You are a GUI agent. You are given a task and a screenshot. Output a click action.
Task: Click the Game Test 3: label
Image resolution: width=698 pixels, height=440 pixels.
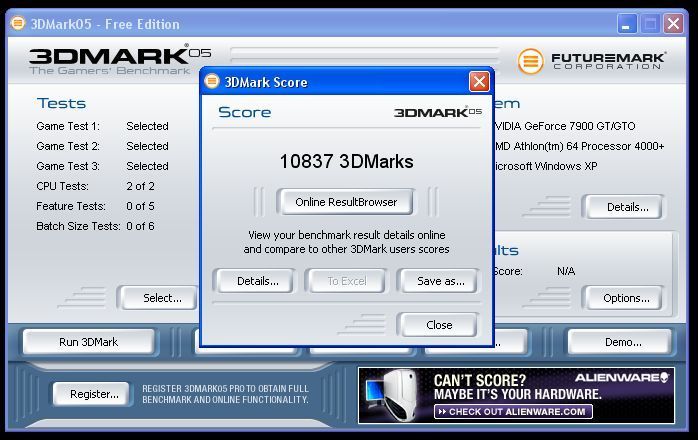(68, 166)
